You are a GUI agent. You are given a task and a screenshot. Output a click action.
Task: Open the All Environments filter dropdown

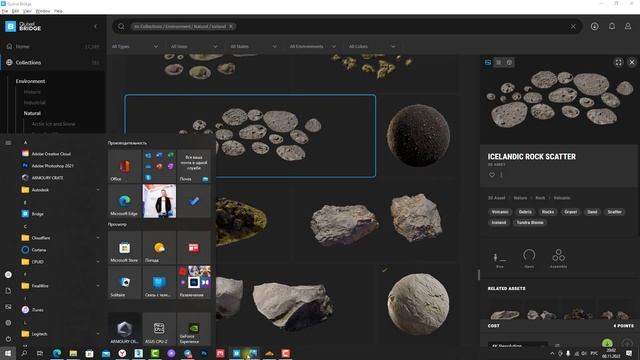312,47
